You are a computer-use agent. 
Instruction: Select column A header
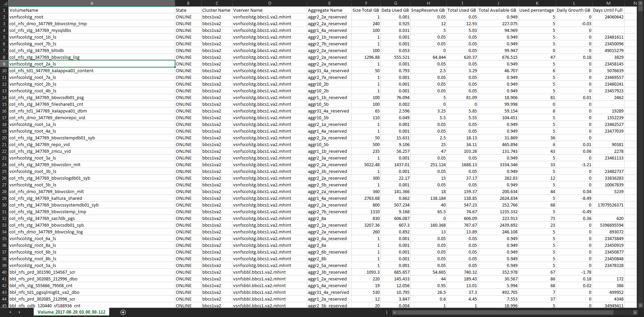tap(92, 3)
